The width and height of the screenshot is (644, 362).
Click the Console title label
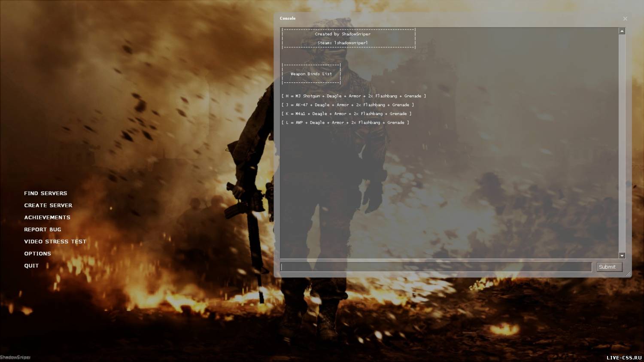coord(288,18)
